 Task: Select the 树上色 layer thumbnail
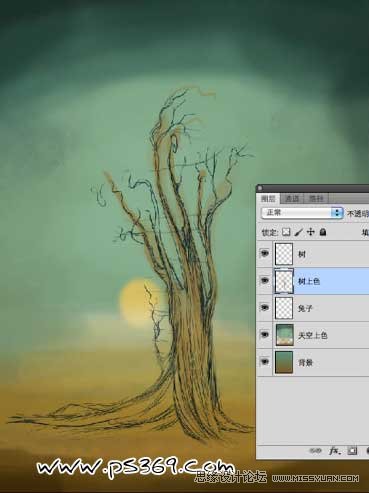[x=284, y=281]
